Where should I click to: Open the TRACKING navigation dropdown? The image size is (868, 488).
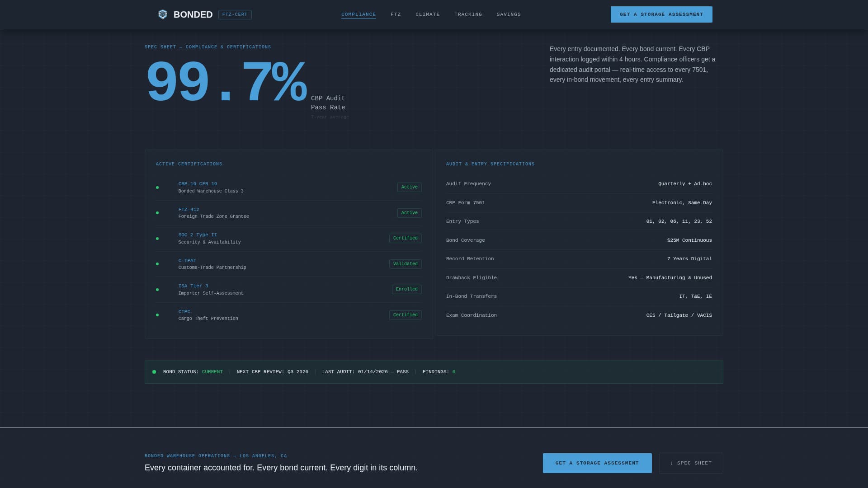pos(468,14)
